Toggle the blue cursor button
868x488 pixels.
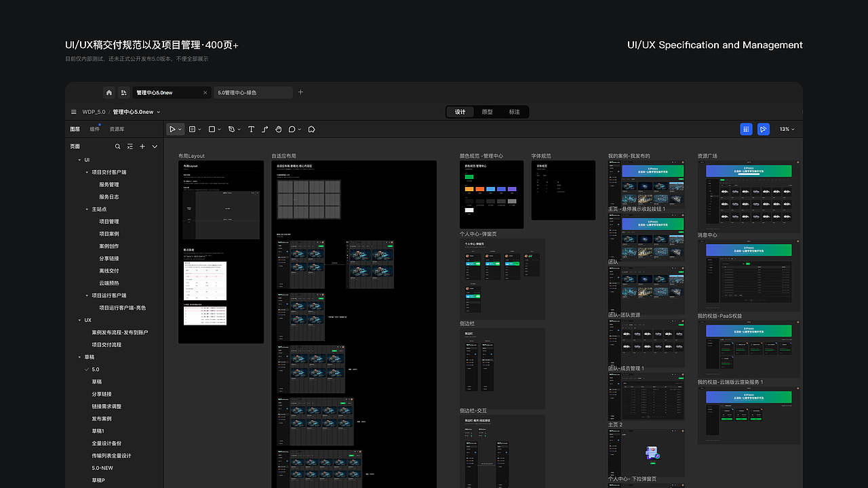point(764,129)
